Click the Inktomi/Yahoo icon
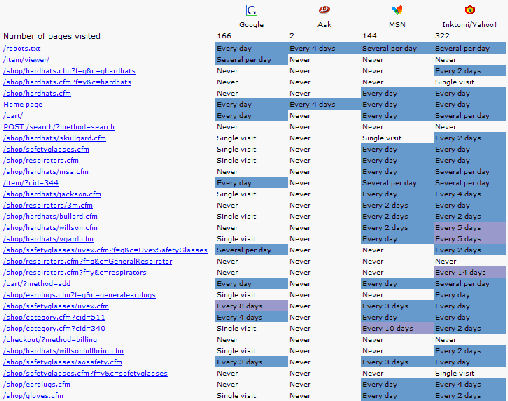Screen dimensions: 508x401 (x=470, y=10)
